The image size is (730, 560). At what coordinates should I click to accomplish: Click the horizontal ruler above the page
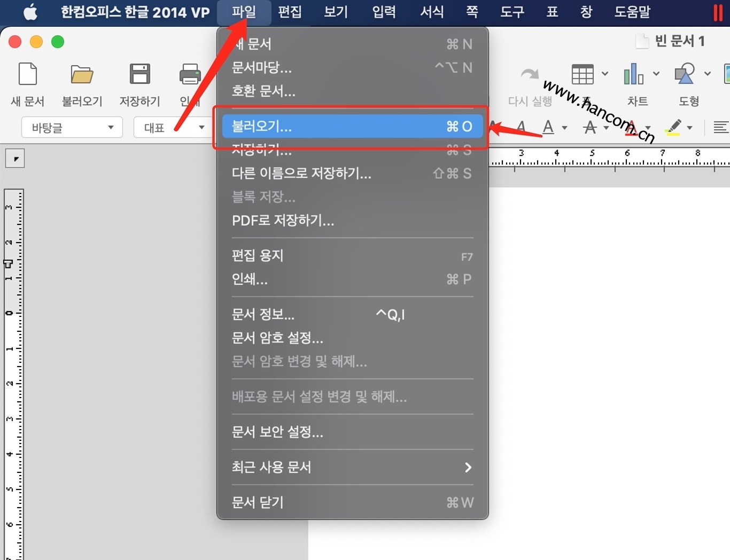[609, 159]
